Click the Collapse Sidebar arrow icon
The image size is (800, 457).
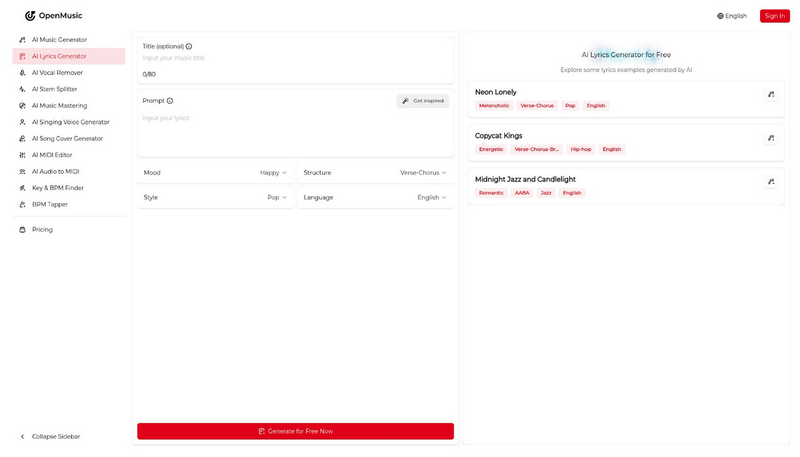coord(22,437)
